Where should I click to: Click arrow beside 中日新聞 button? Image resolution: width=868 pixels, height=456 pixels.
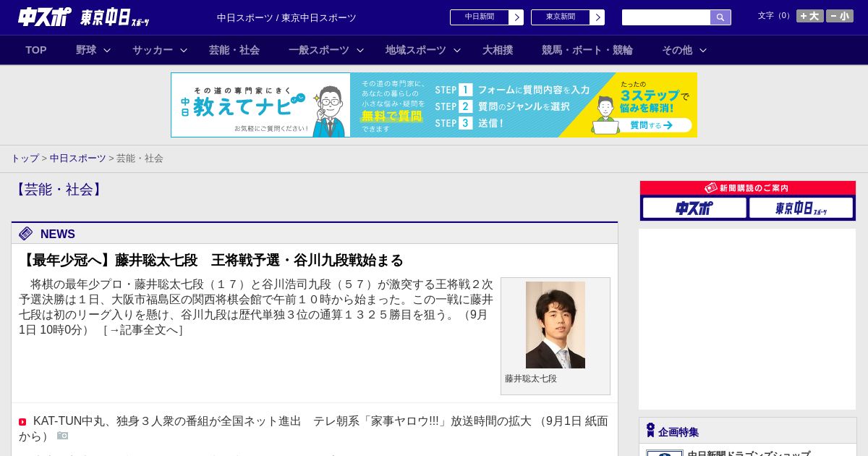[x=516, y=17]
